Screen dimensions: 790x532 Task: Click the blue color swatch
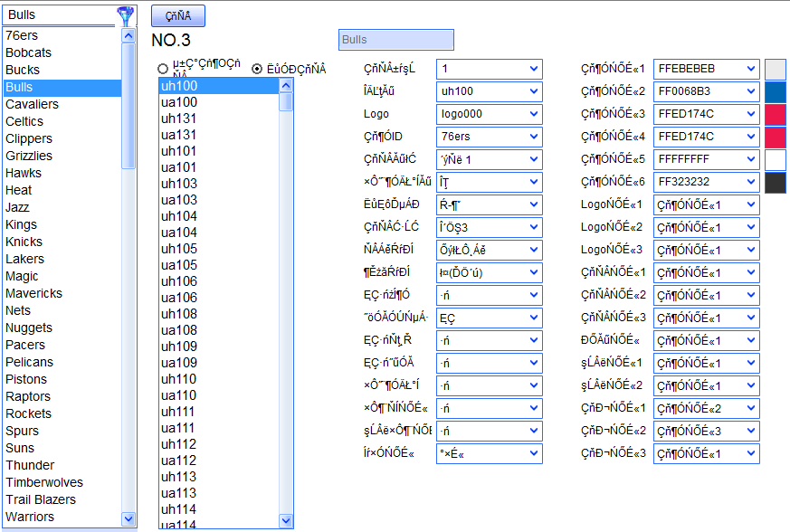pyautogui.click(x=776, y=92)
